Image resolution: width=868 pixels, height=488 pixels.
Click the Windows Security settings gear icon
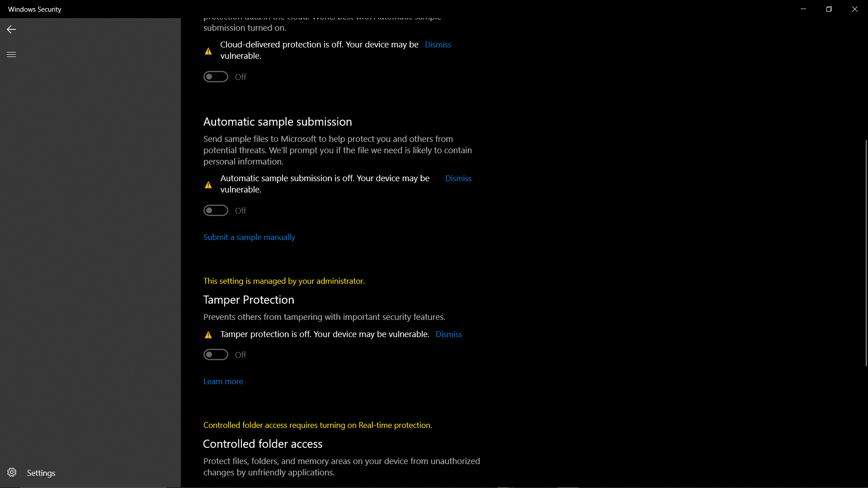click(11, 473)
